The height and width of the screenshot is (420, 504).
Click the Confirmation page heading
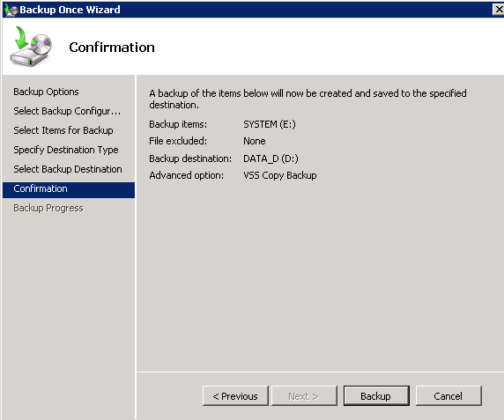tap(112, 48)
